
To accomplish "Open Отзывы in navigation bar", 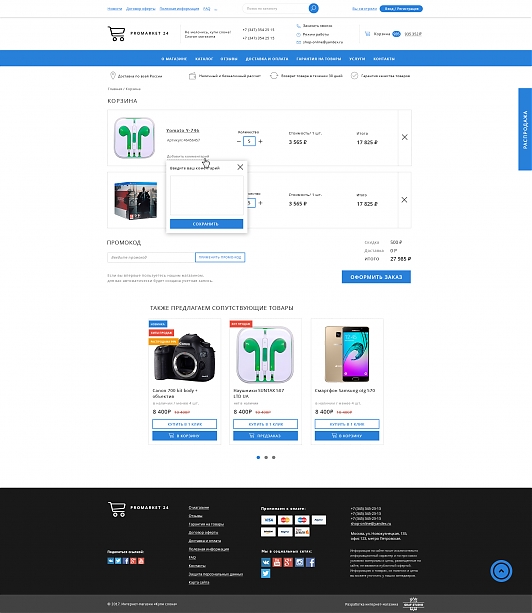I will [x=229, y=59].
